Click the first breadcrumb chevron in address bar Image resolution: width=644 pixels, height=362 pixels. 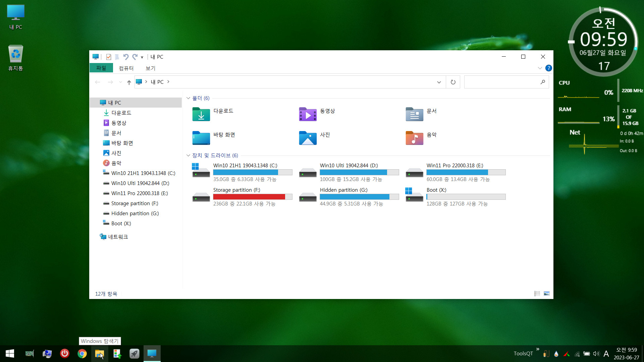[x=146, y=82]
